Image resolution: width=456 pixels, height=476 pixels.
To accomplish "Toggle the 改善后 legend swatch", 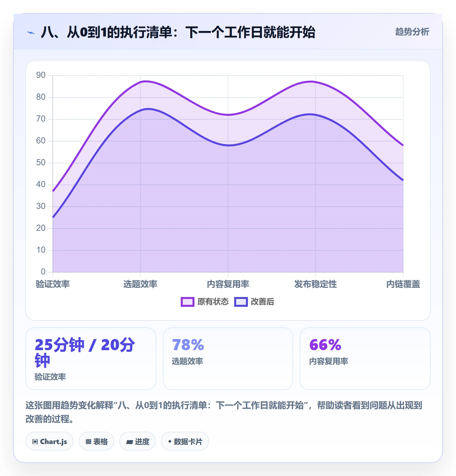I will [x=241, y=302].
